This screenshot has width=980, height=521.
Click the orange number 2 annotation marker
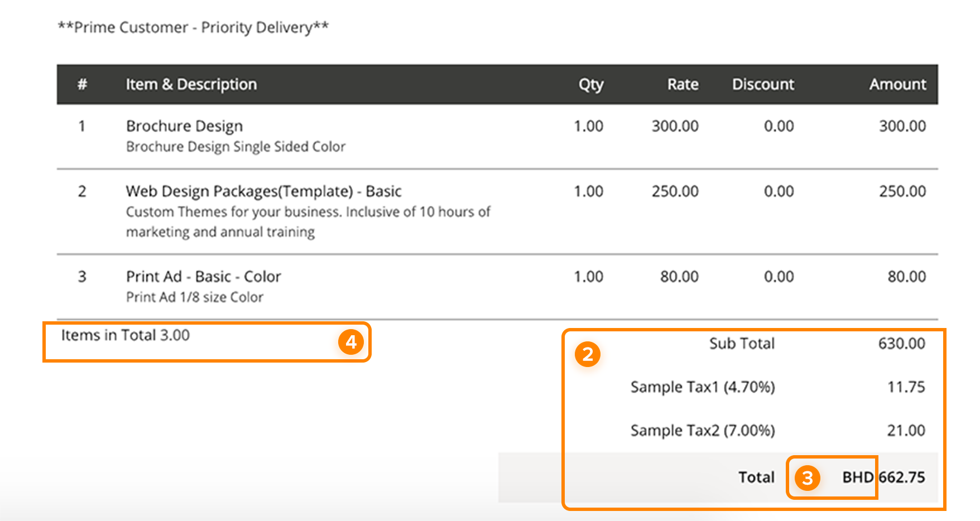coord(587,355)
